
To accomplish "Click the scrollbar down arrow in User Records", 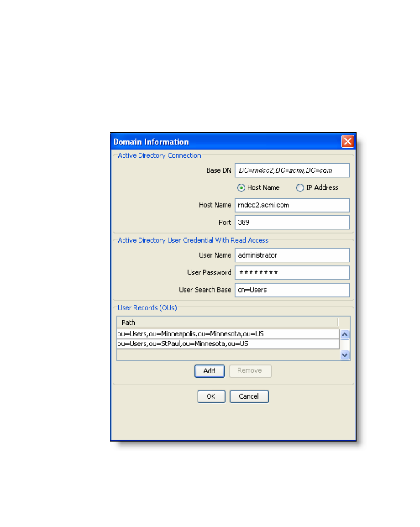I will [345, 355].
